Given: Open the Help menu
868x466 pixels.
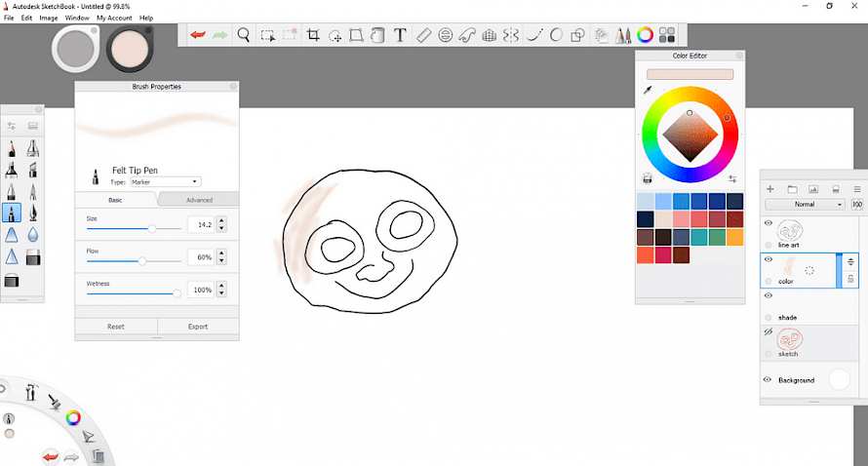Looking at the screenshot, I should click(146, 18).
